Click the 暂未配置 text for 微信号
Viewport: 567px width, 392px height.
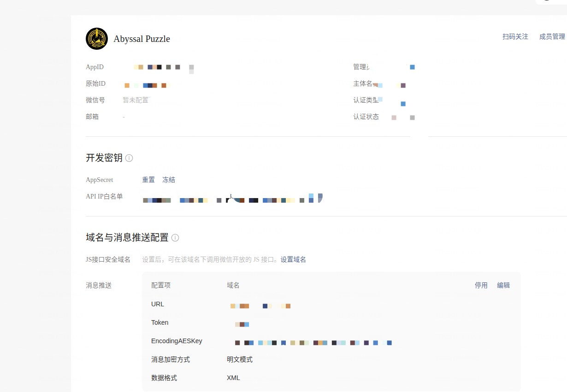(136, 100)
